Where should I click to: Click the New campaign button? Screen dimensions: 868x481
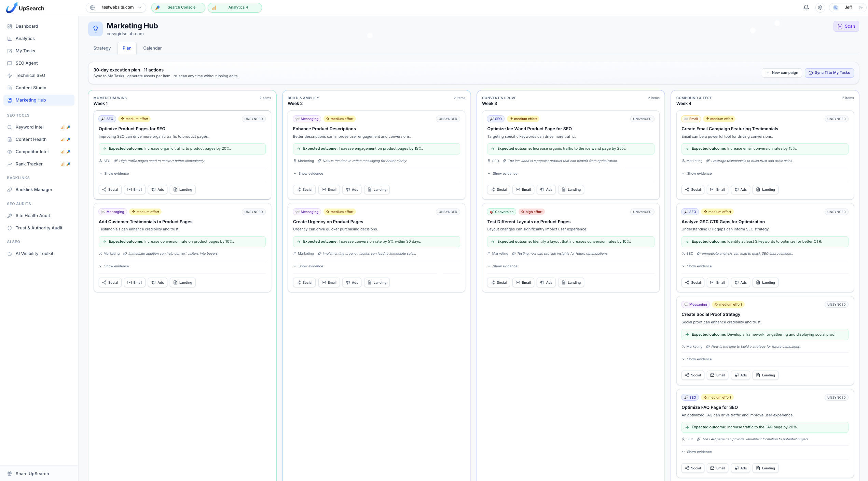pos(782,73)
